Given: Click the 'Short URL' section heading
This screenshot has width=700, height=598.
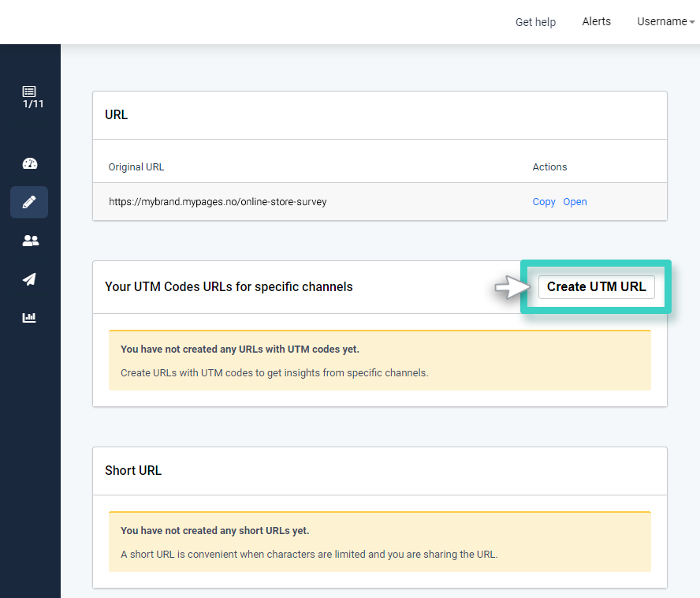Looking at the screenshot, I should [133, 471].
